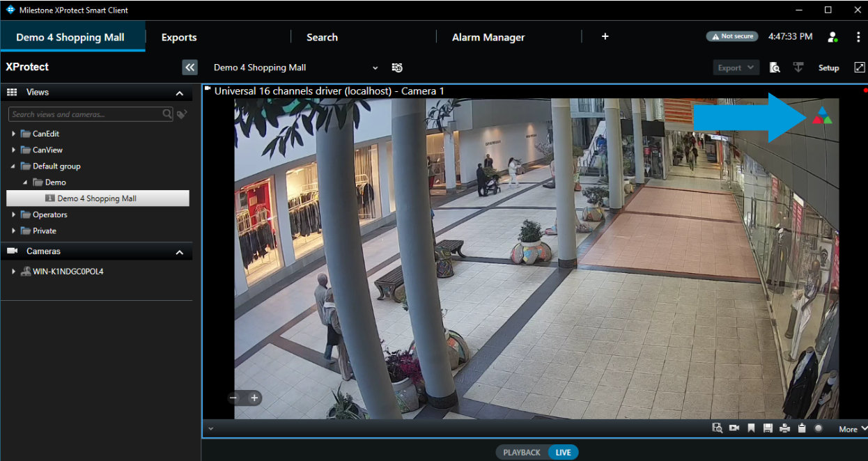Screen dimensions: 868x461
Task: Click the camera playback icon in toolbar
Action: click(x=734, y=428)
